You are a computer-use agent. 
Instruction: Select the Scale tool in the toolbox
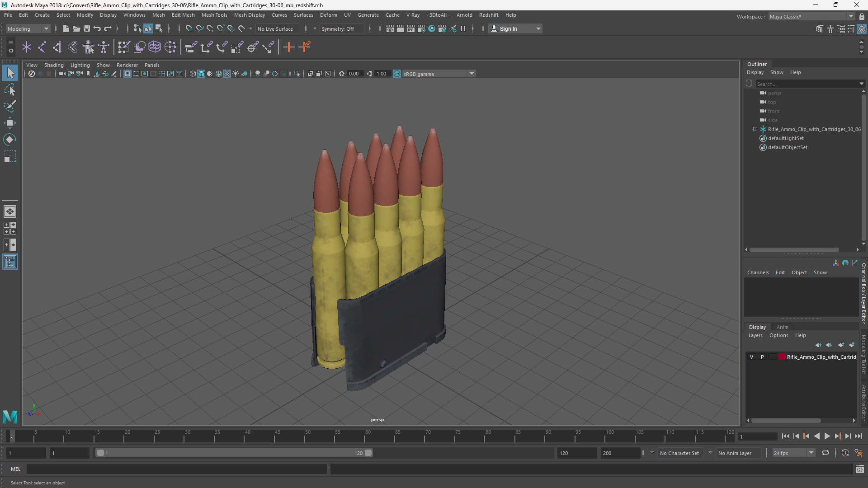point(10,156)
